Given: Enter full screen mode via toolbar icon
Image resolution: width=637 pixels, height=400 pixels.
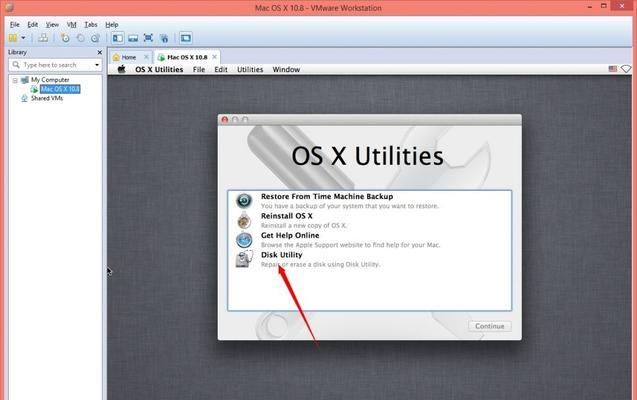Looking at the screenshot, I should pyautogui.click(x=148, y=38).
